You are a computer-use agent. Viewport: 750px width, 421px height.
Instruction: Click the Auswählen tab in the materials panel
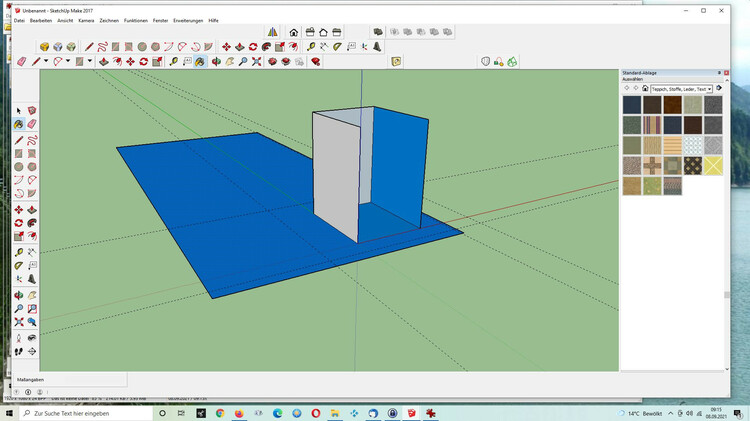point(634,79)
